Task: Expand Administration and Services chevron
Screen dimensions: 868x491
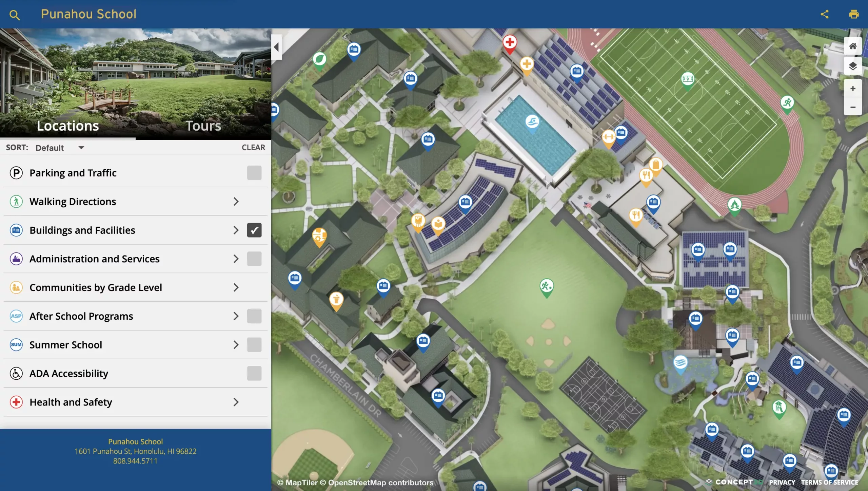Action: 236,259
